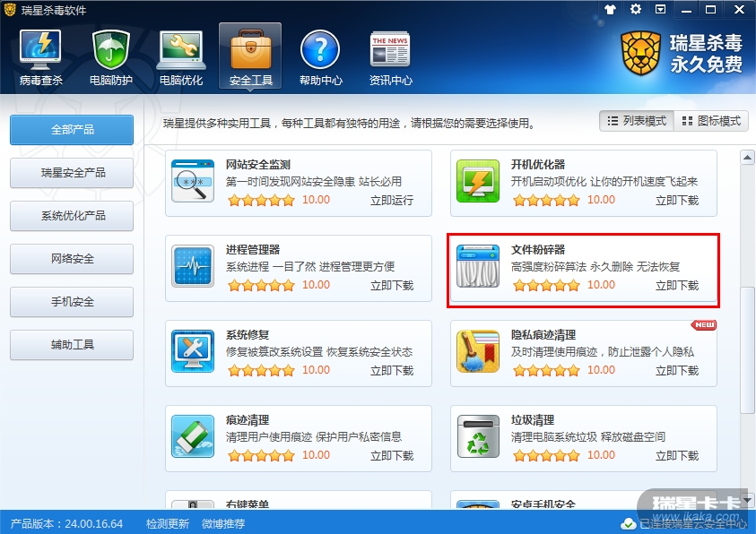756x534 pixels.
Task: Click the 进程管理器 heartbeat icon
Action: click(193, 266)
